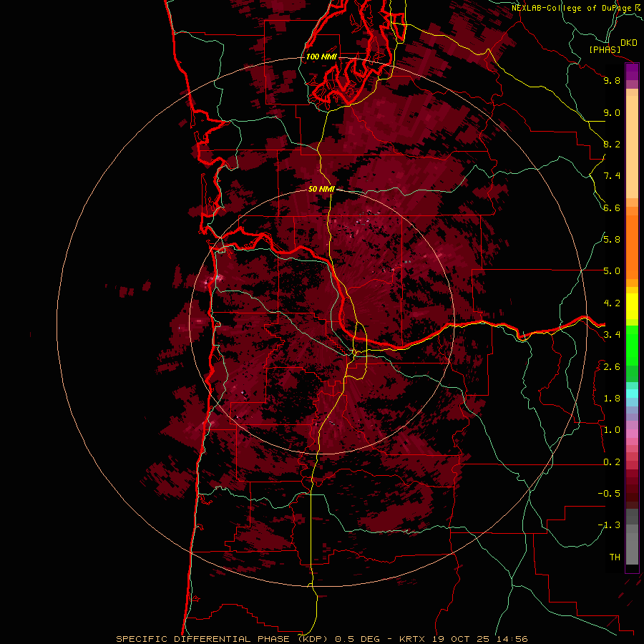Click the "TH" threshold label on the scale
Image resolution: width=644 pixels, height=644 pixels.
pos(615,557)
